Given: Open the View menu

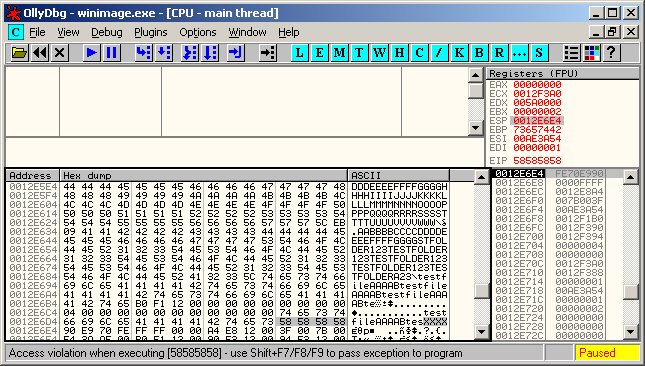Looking at the screenshot, I should tap(68, 32).
